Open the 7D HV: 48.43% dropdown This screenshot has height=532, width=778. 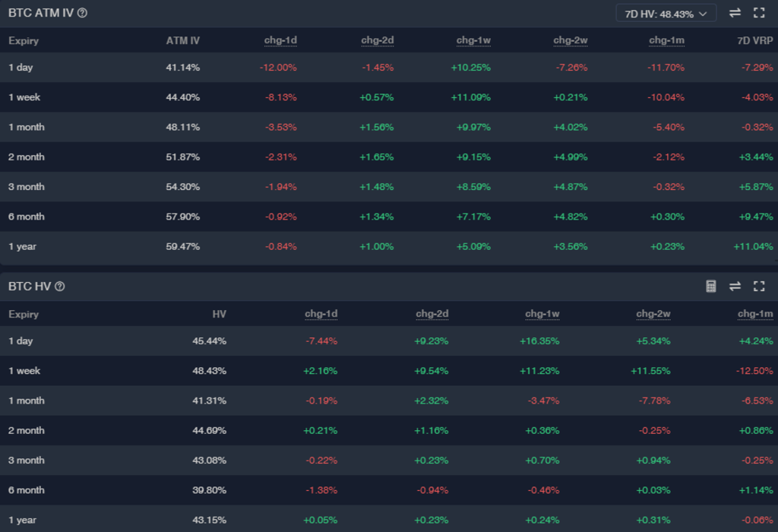(x=666, y=13)
